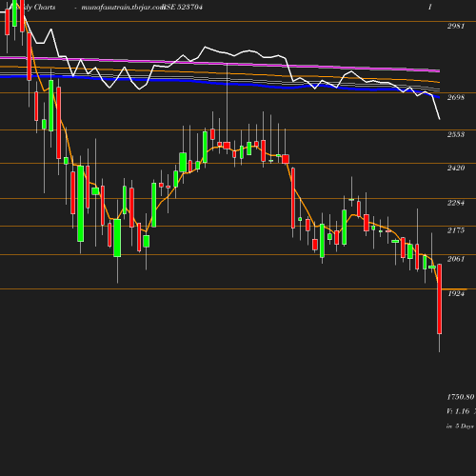Select the 2553 price level label
This screenshot has width=476, height=476.
pyautogui.click(x=456, y=134)
